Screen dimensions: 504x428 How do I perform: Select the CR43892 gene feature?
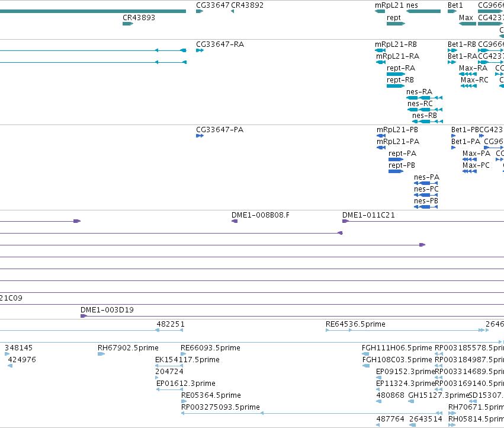pos(232,11)
